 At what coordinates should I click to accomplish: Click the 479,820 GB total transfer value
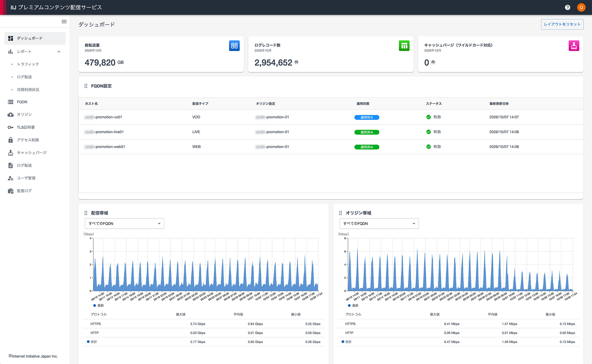[104, 63]
